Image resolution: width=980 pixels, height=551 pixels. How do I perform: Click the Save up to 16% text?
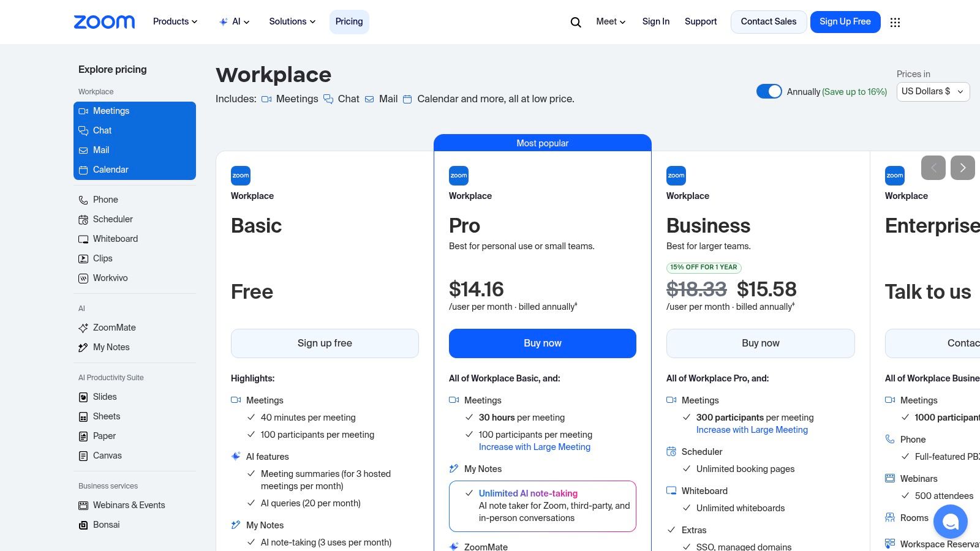[854, 92]
